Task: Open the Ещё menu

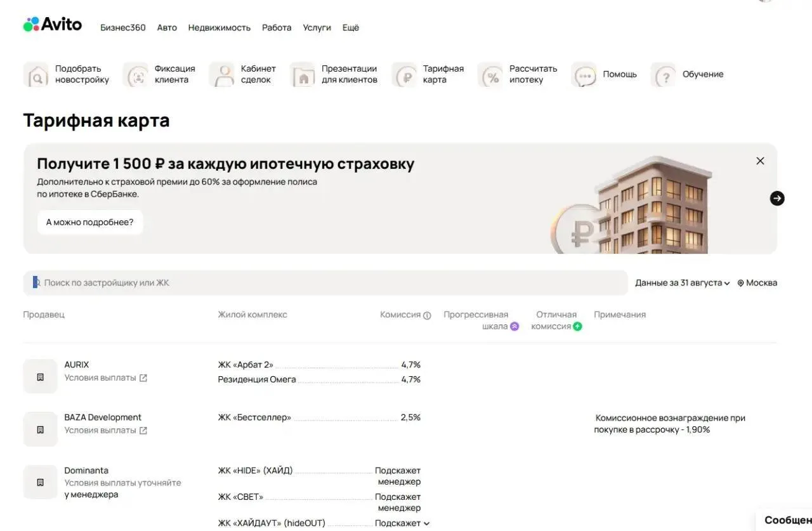Action: [x=351, y=27]
